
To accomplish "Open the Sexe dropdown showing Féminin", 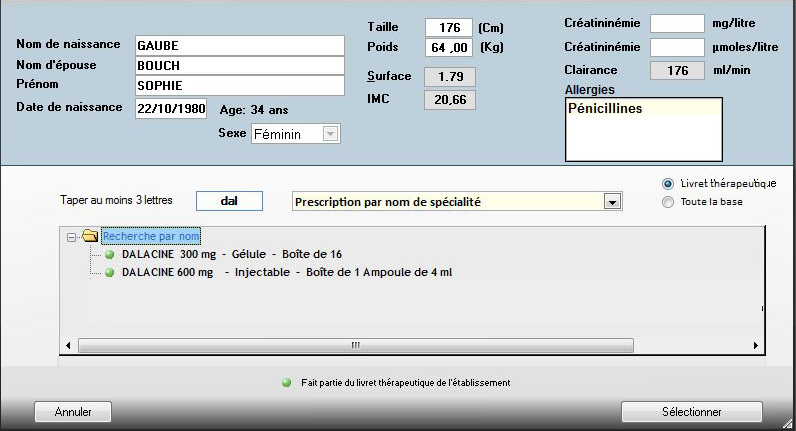I will click(330, 134).
